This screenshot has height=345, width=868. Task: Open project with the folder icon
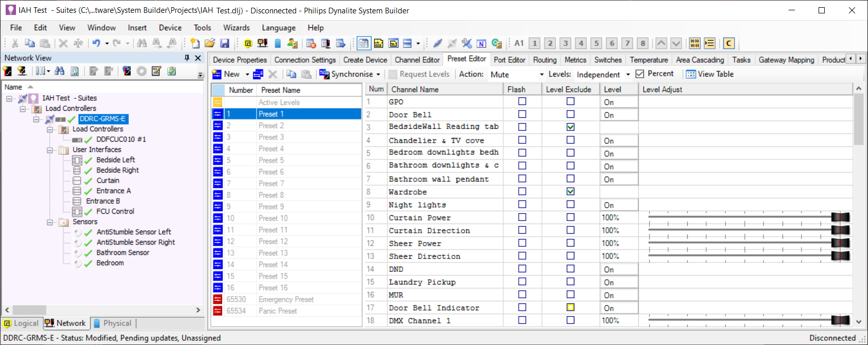coord(210,43)
